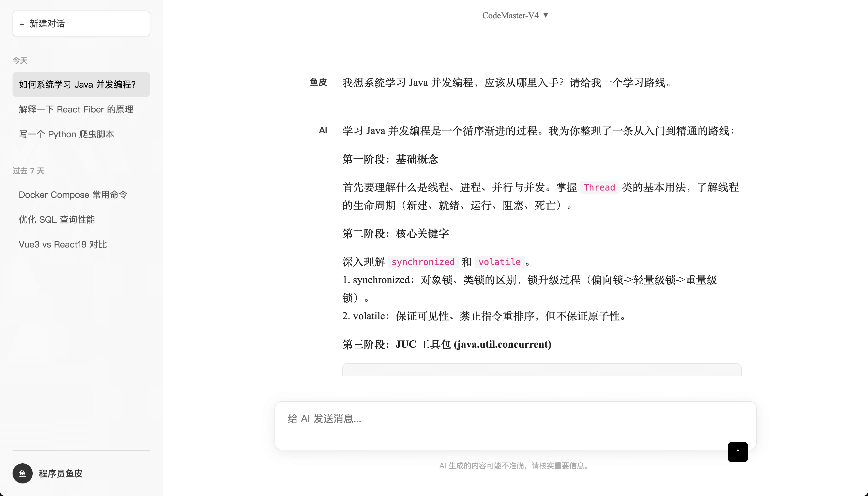
Task: Click the volatile inline code tag
Action: [499, 262]
